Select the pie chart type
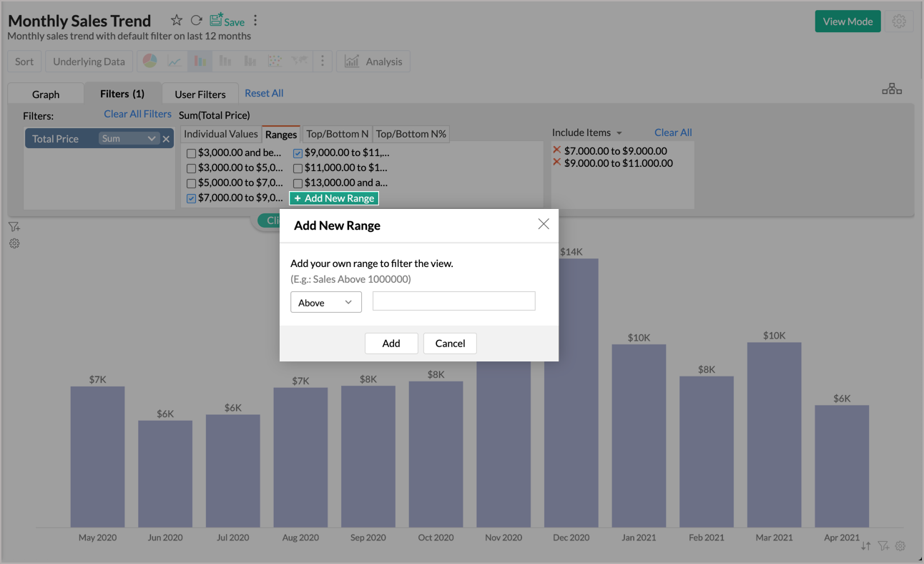The height and width of the screenshot is (564, 924). click(x=149, y=61)
